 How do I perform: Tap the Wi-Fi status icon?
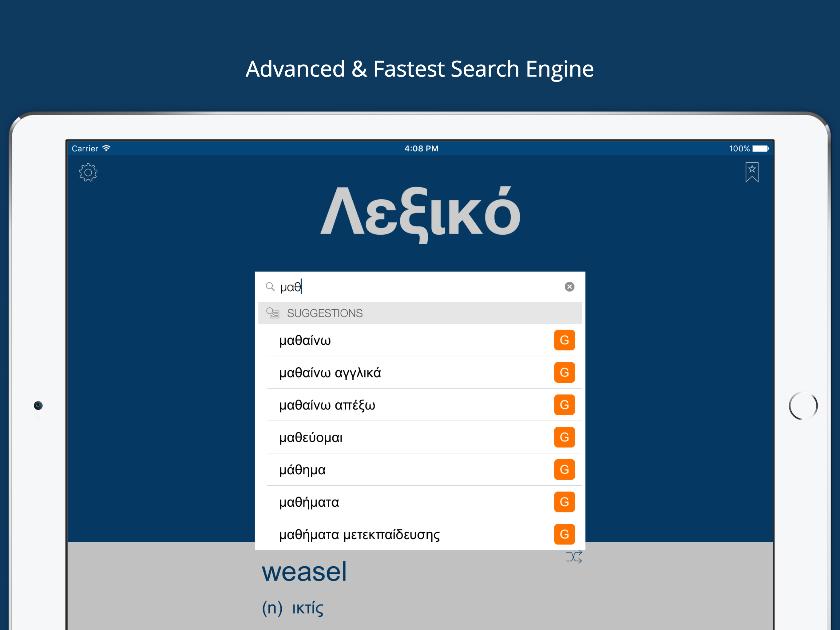[x=106, y=148]
